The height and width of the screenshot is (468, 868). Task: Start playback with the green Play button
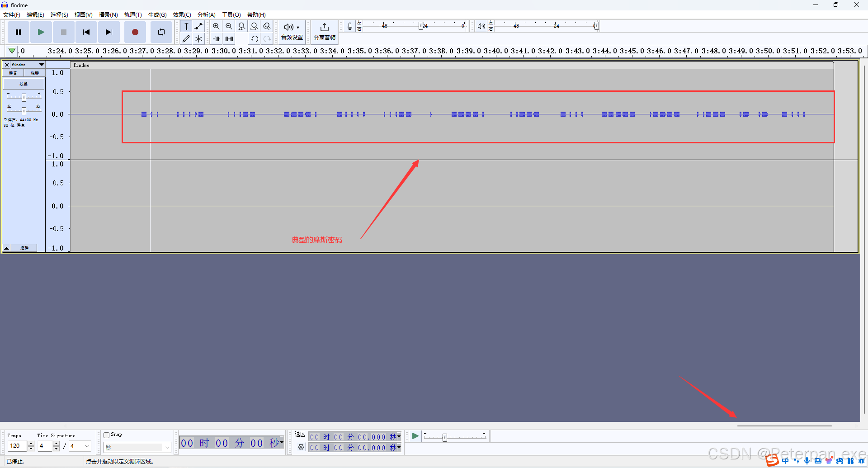coord(41,32)
